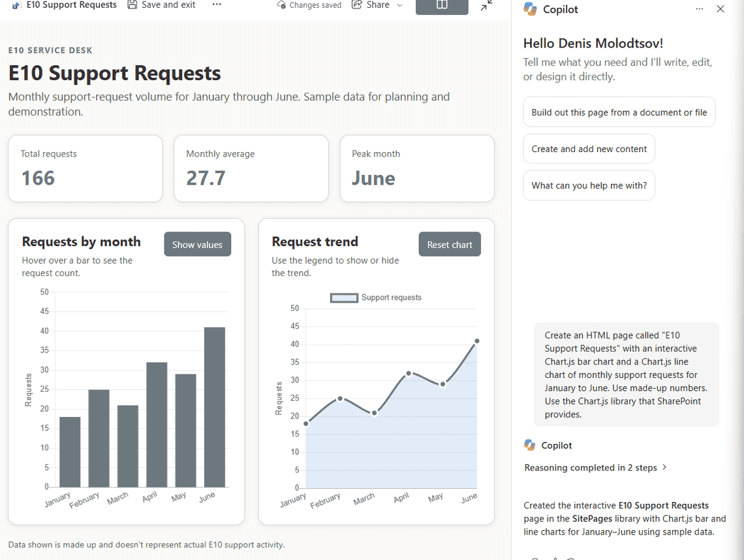Click the Hello Denis Molodtsov greeting
Image resolution: width=744 pixels, height=560 pixels.
tap(593, 43)
